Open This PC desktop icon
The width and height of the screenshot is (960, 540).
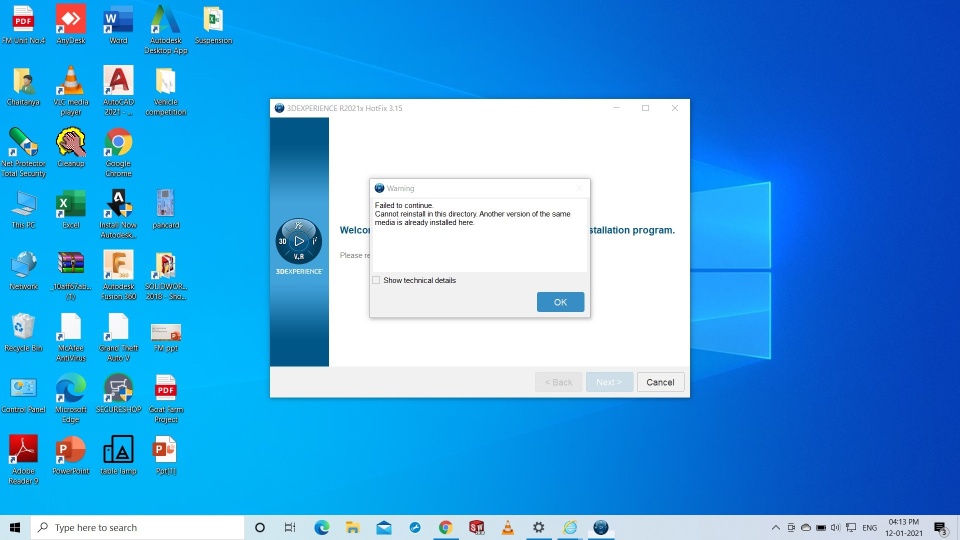(23, 209)
